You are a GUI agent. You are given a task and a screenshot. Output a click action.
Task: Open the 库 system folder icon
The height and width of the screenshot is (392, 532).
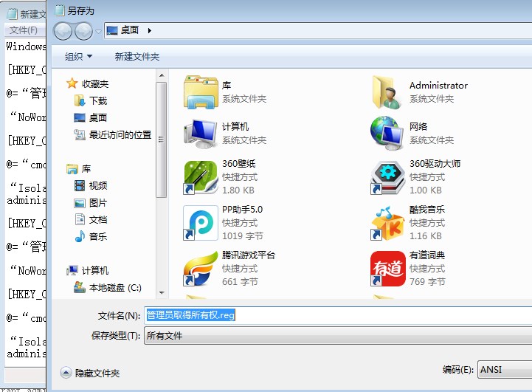point(201,92)
